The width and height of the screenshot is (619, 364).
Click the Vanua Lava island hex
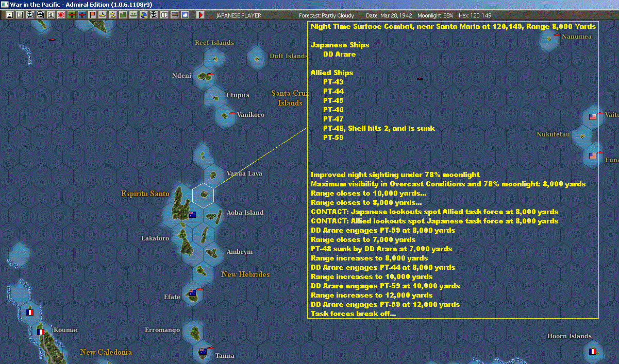pyautogui.click(x=214, y=175)
